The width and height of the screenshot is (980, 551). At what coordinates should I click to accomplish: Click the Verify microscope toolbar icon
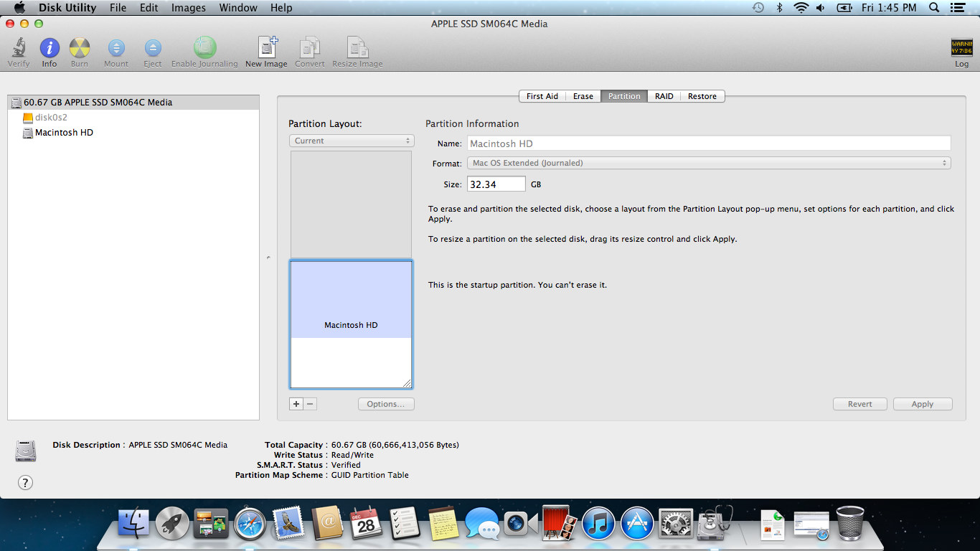(x=19, y=48)
